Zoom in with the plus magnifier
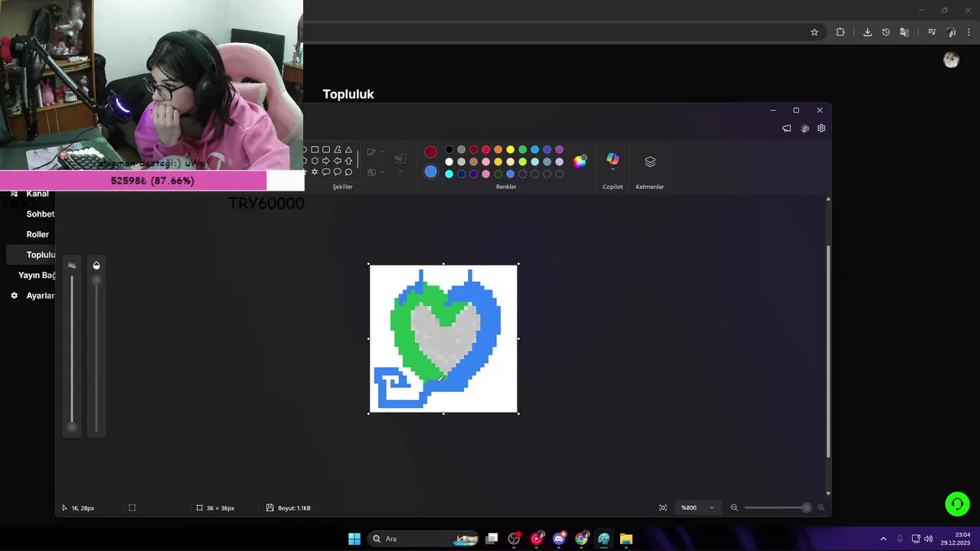Screen dimensions: 980x551 pyautogui.click(x=822, y=507)
